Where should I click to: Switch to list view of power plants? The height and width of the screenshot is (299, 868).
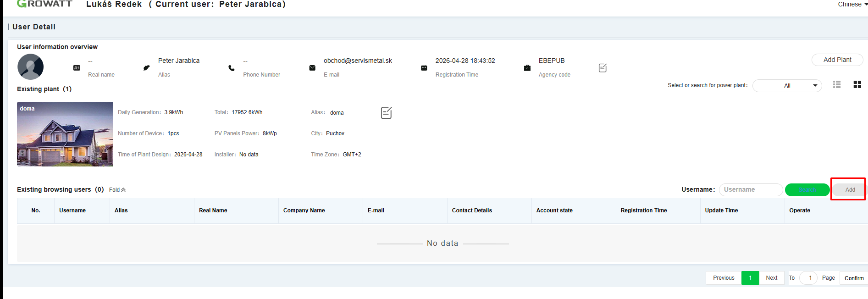(x=837, y=85)
